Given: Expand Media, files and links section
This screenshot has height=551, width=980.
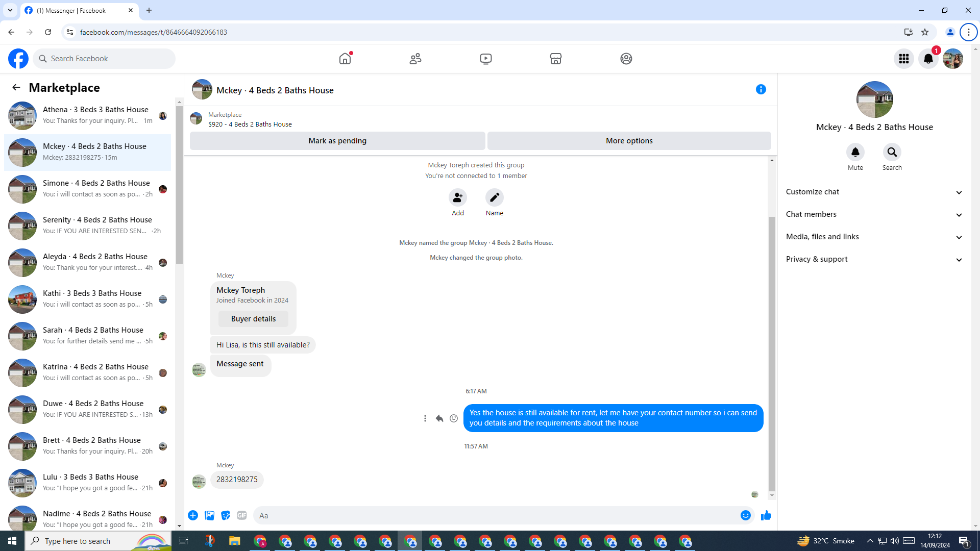Looking at the screenshot, I should click(874, 237).
